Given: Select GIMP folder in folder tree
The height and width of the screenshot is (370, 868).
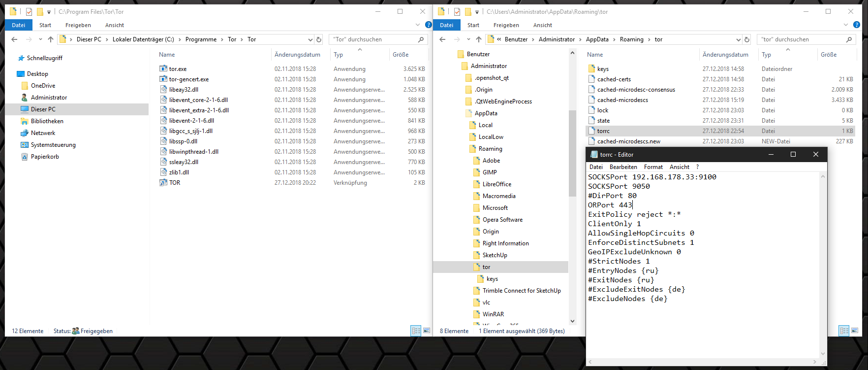Looking at the screenshot, I should click(490, 172).
